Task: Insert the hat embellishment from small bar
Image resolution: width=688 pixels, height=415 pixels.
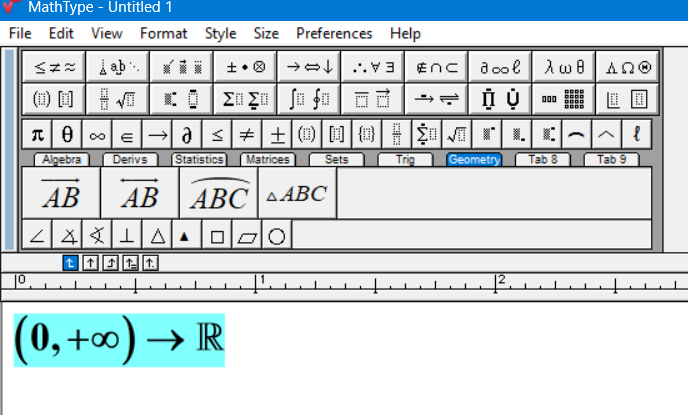Action: 606,134
